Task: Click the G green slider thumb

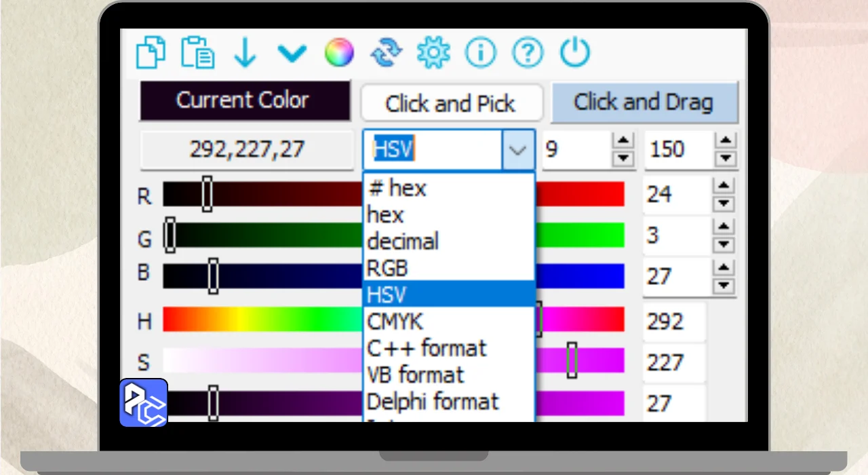Action: (x=170, y=235)
